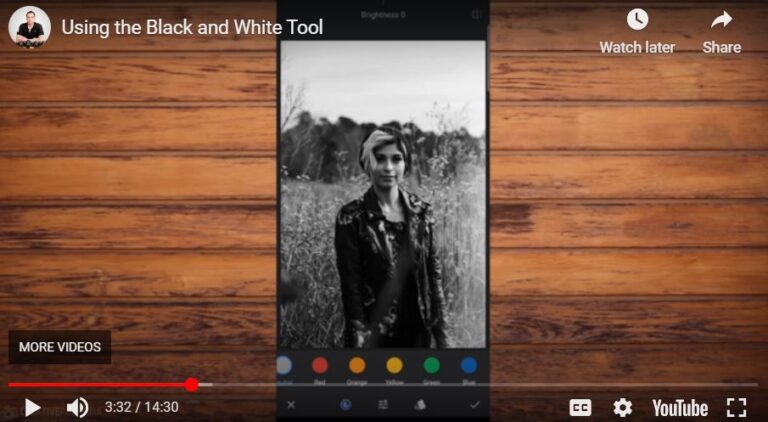The height and width of the screenshot is (422, 768).
Task: Select the Green color filter swatch
Action: 432,365
